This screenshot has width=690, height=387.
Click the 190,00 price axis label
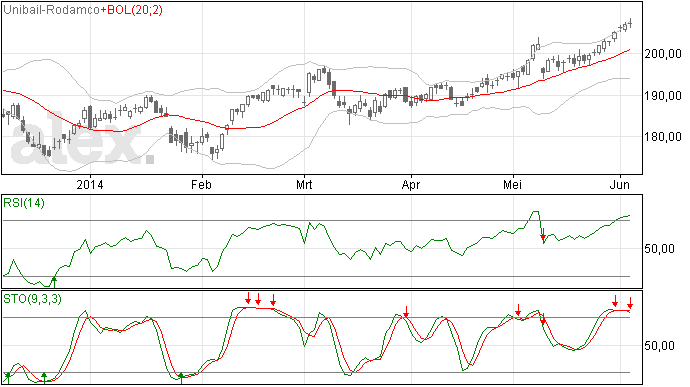tap(663, 96)
